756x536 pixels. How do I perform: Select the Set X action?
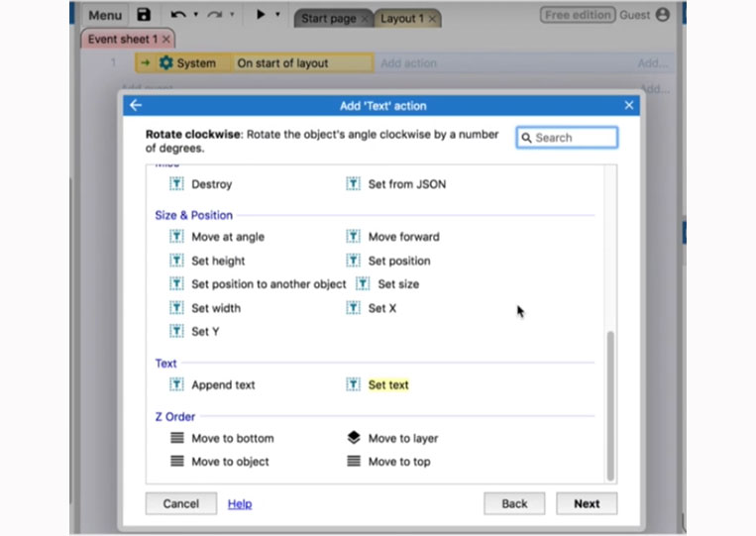[x=382, y=308]
